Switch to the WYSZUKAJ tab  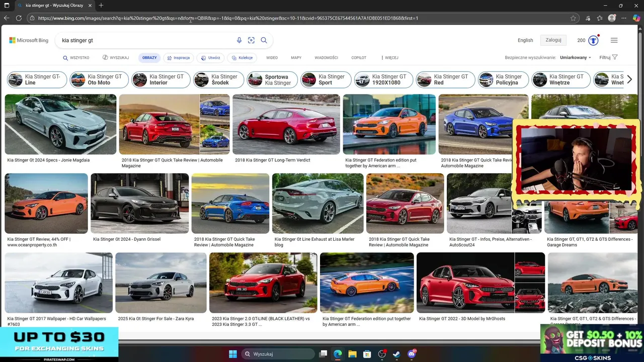[x=116, y=58]
